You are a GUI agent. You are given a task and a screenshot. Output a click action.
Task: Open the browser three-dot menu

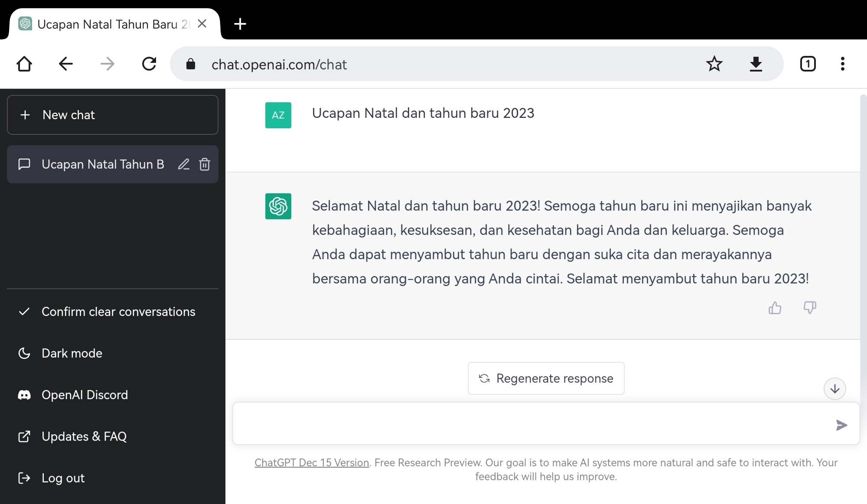(842, 64)
